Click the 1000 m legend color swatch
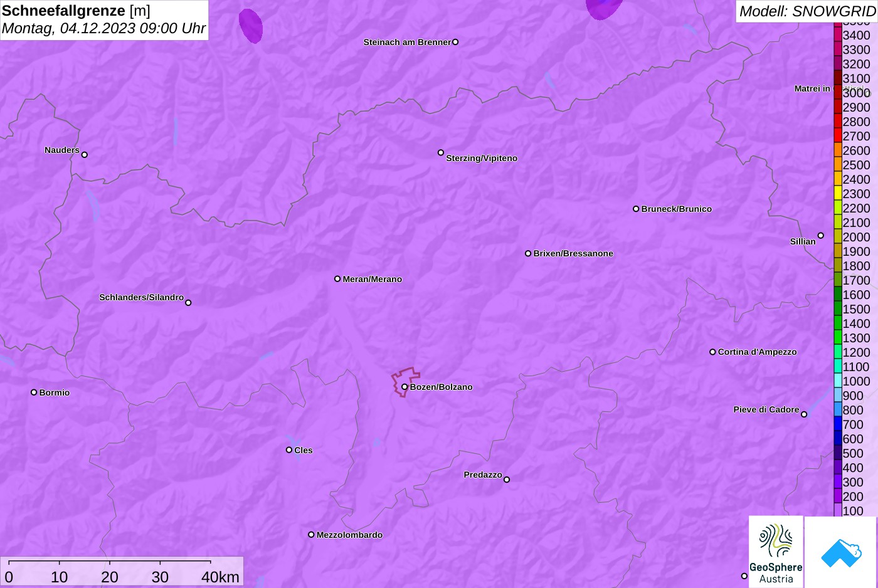 (x=838, y=381)
